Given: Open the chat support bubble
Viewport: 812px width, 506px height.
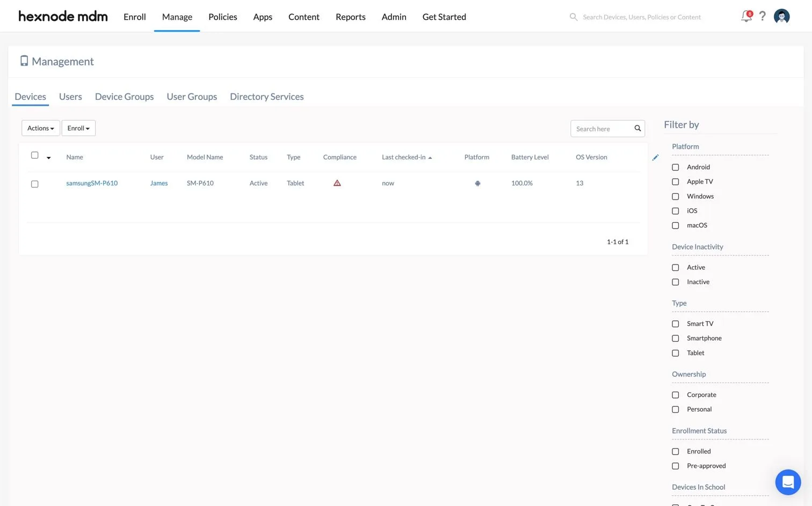Looking at the screenshot, I should [788, 482].
